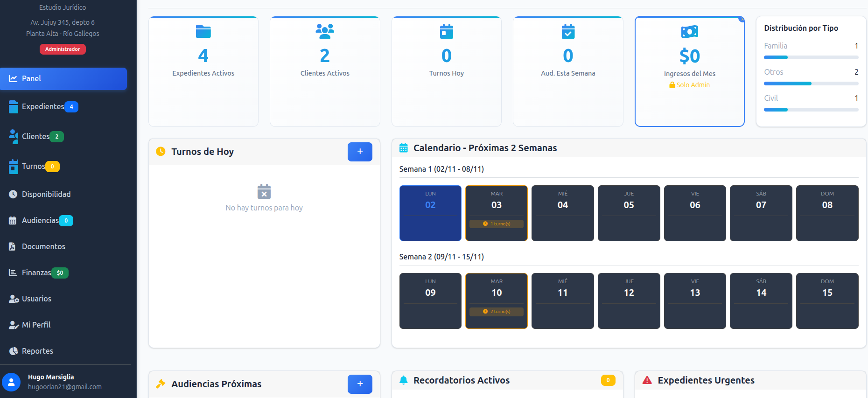Viewport: 868px width, 398px height.
Task: Open the Reportes sidebar item
Action: tap(37, 351)
